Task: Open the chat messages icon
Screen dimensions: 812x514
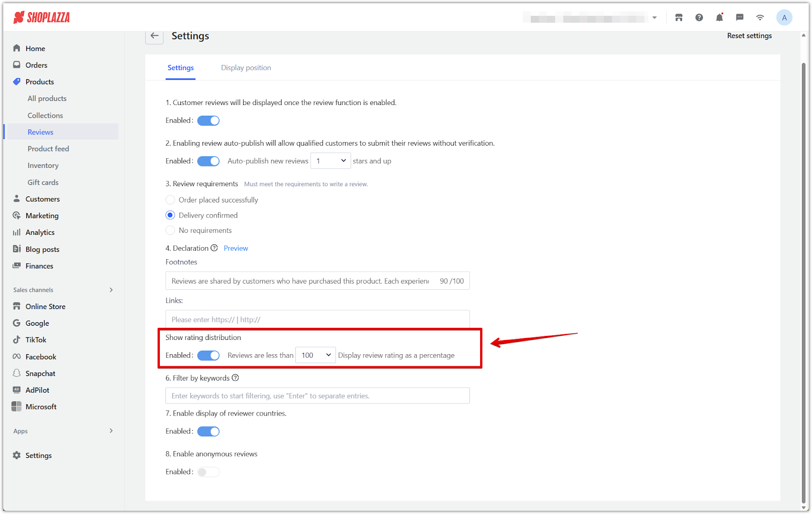Action: click(740, 18)
